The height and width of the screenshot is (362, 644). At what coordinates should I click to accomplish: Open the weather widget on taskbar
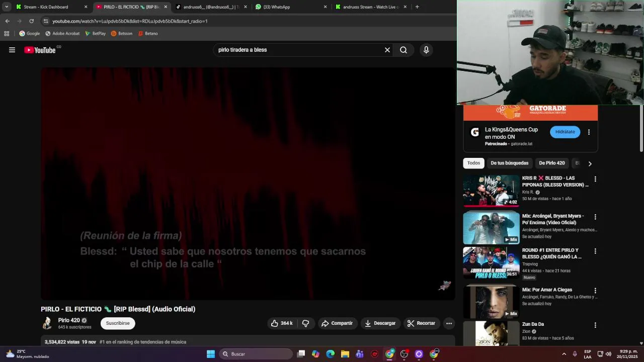[x=28, y=354]
